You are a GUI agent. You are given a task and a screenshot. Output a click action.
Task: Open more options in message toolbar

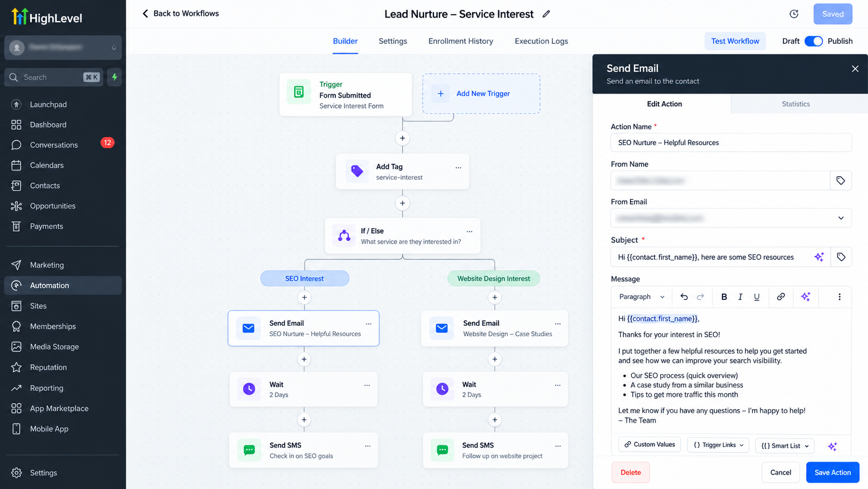[x=839, y=297]
